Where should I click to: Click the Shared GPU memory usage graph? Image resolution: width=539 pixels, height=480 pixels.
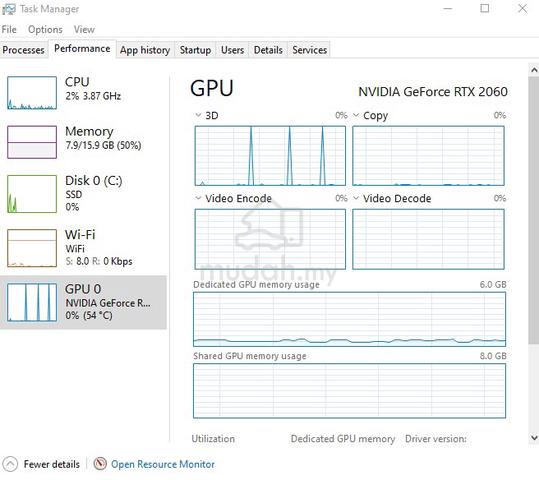pos(350,391)
